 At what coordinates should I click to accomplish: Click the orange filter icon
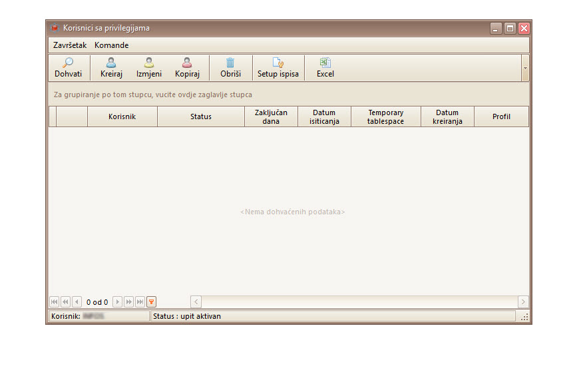(x=151, y=302)
